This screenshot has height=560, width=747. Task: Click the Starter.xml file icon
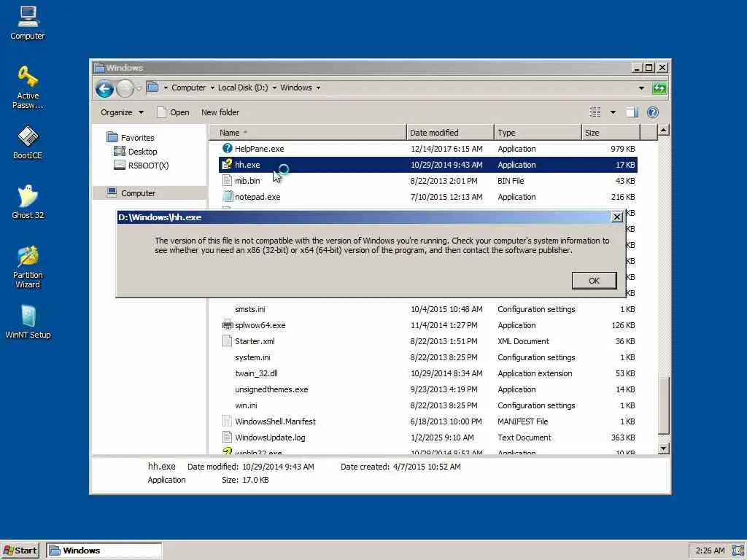pos(228,341)
